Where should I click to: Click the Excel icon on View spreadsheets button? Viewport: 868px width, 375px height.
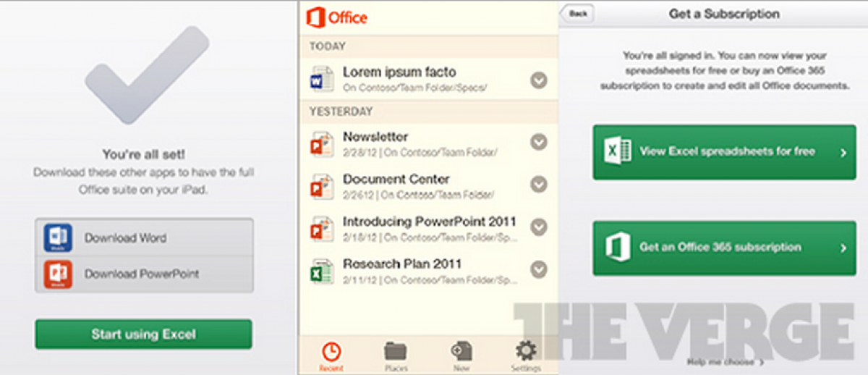click(x=618, y=152)
